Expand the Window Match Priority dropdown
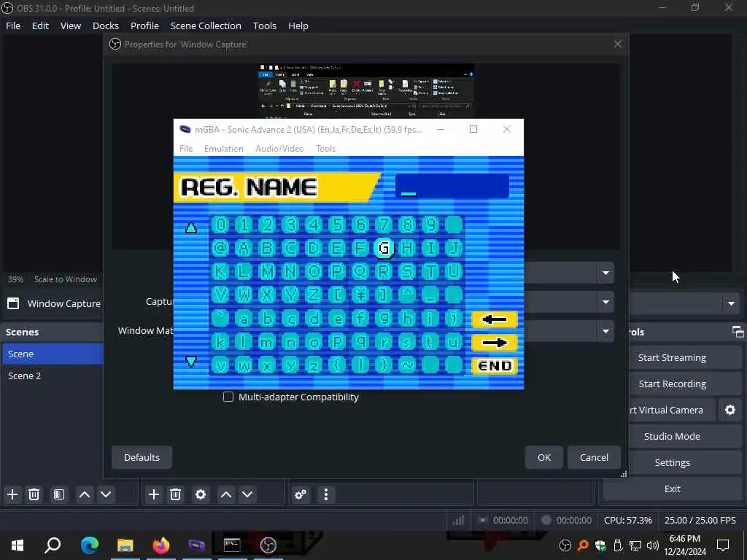 click(x=605, y=331)
